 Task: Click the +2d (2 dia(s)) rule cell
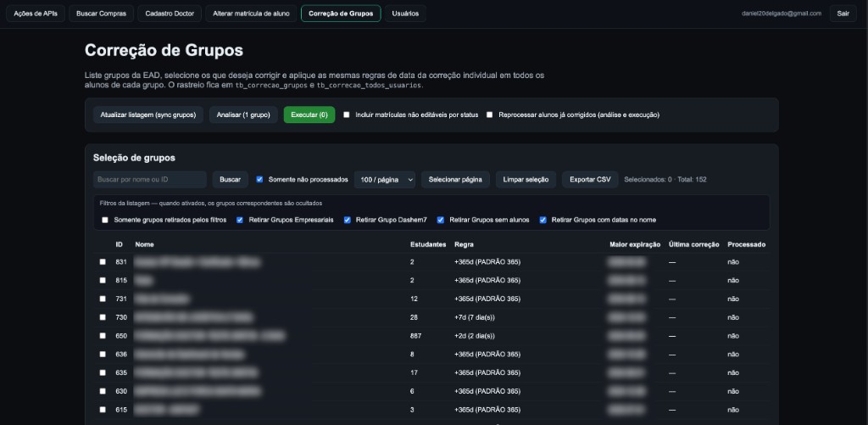[x=475, y=336]
